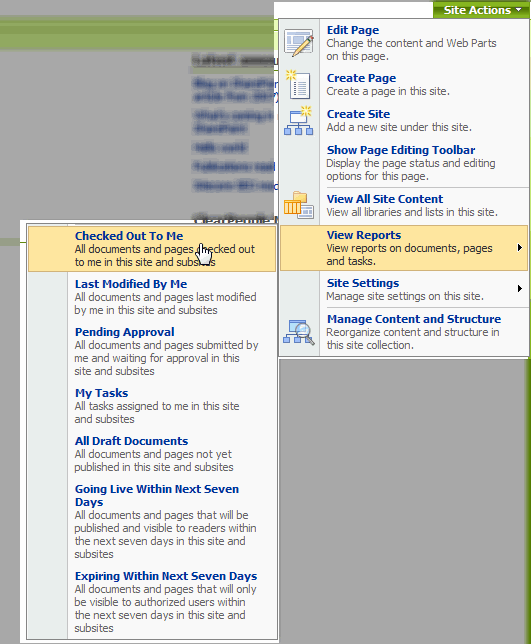Screen dimensions: 531x644
Task: Open the Last Modified By Me report
Action: (x=152, y=297)
